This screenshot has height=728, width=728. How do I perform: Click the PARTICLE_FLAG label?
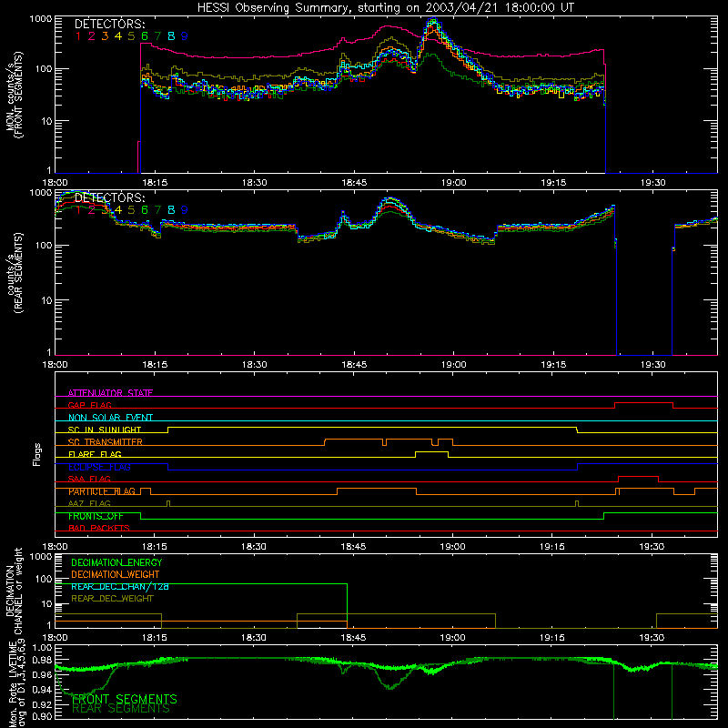point(102,491)
